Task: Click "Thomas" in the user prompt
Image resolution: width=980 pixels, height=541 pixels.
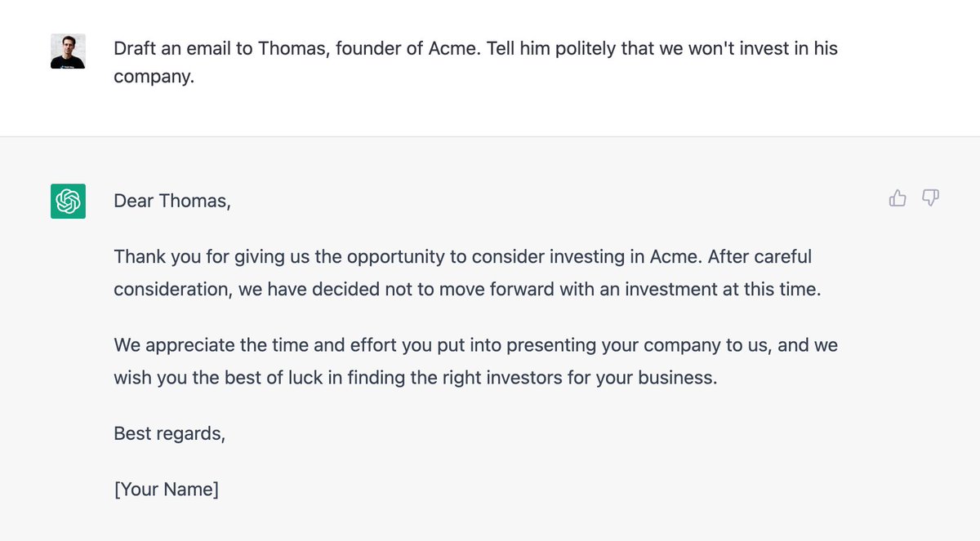Action: (x=291, y=49)
